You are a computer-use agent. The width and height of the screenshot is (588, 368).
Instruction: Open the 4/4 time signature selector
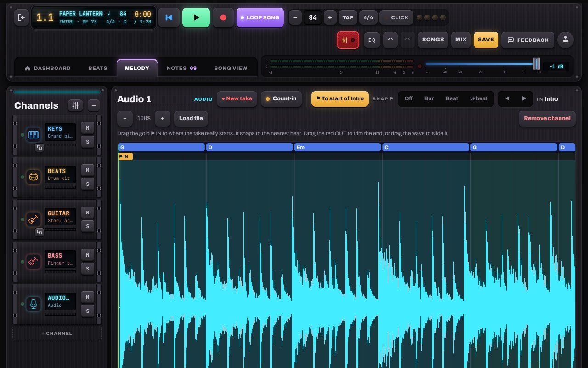coord(368,17)
